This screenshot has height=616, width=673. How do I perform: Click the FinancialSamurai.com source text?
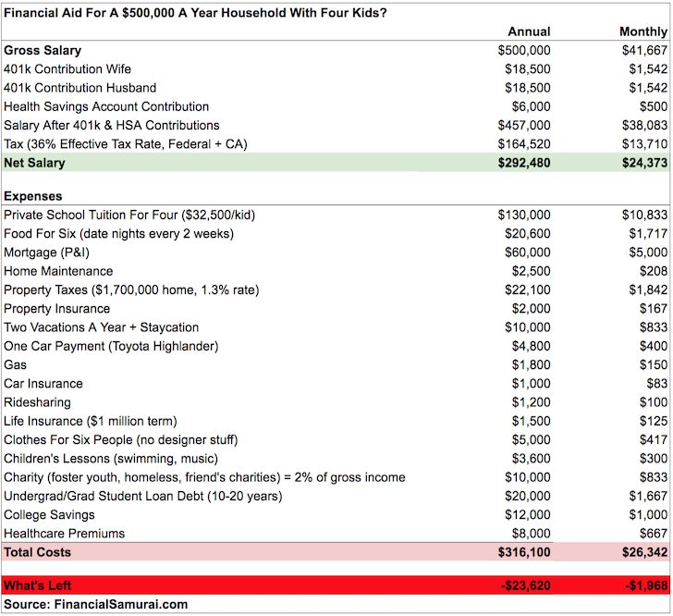coord(96,604)
